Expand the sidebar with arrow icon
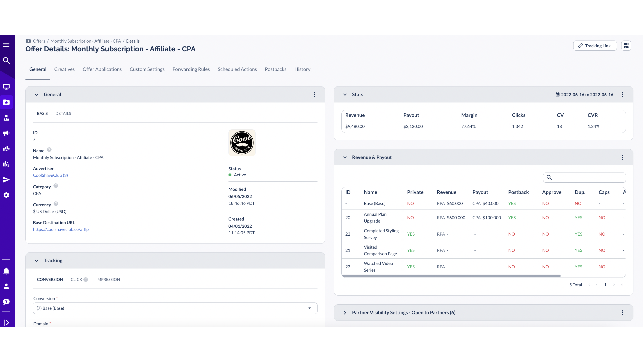 (x=6, y=323)
